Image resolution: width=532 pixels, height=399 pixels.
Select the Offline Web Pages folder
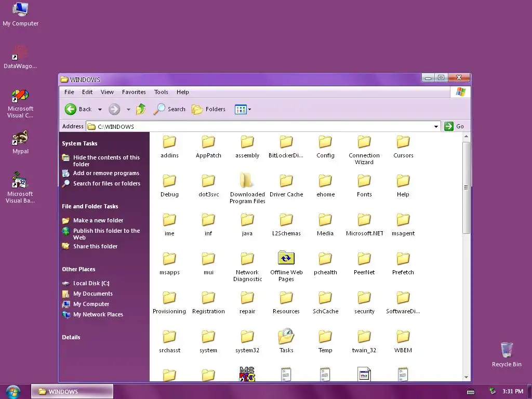(x=286, y=267)
